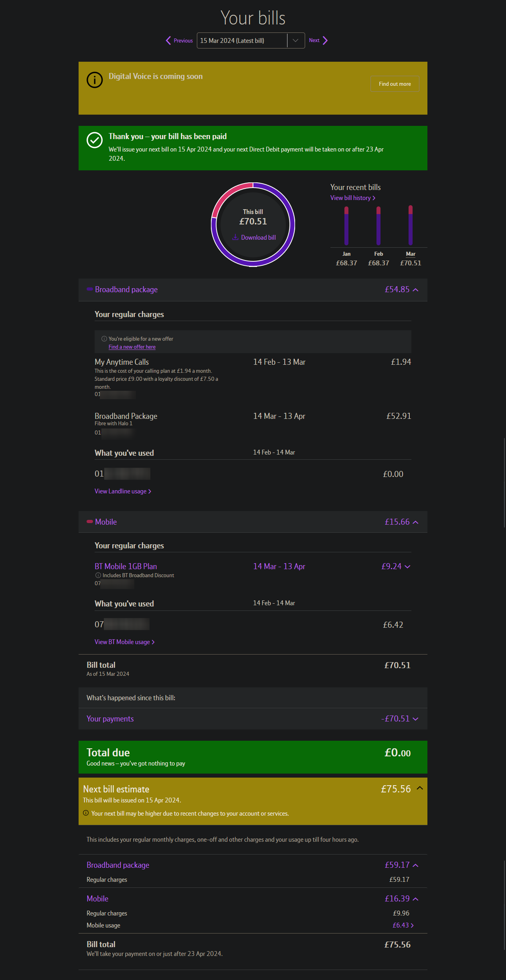This screenshot has height=980, width=506.
Task: Expand BT Mobile 1GB Plan £9.24 details
Action: tap(408, 567)
